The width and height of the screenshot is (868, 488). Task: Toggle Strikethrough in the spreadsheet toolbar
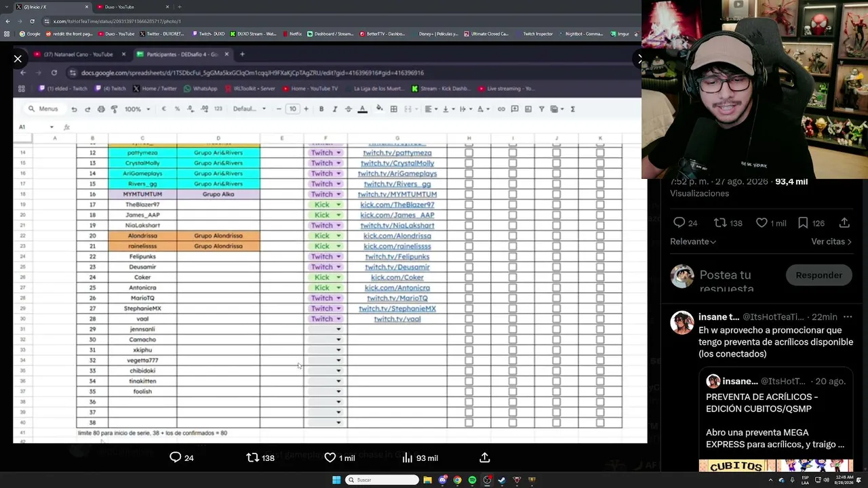349,108
